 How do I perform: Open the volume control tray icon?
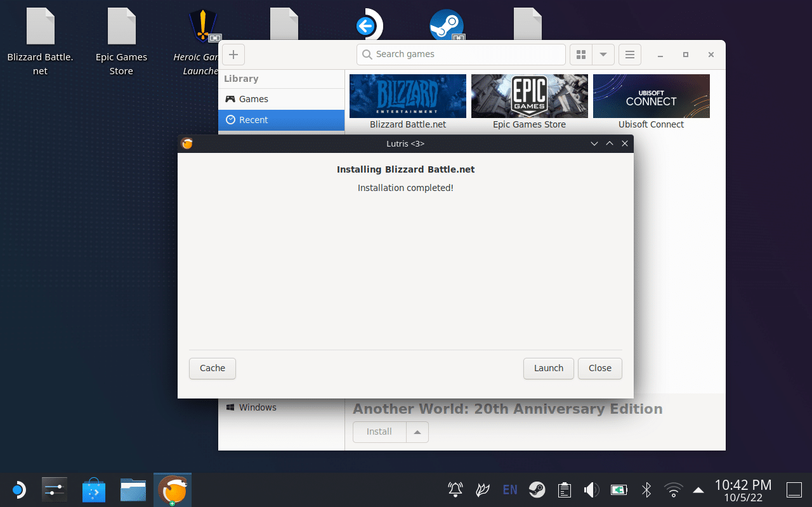pyautogui.click(x=591, y=490)
